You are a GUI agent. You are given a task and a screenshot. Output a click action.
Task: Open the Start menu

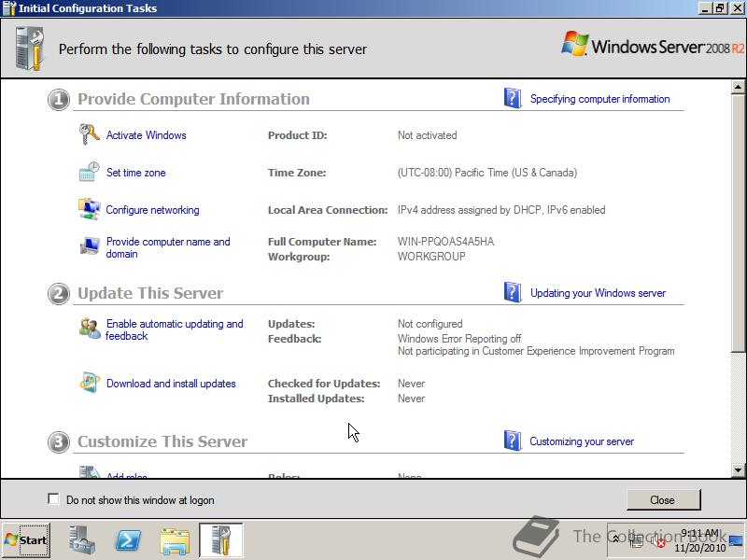click(26, 540)
